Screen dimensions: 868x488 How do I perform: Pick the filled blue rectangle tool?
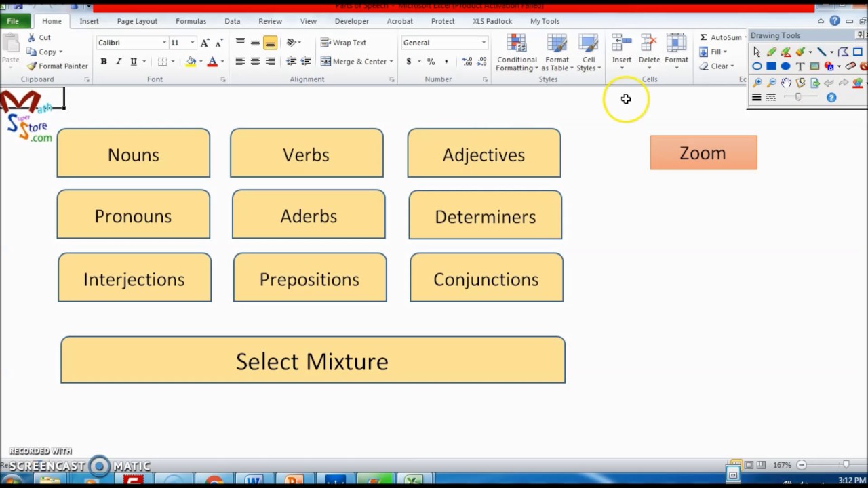(771, 66)
